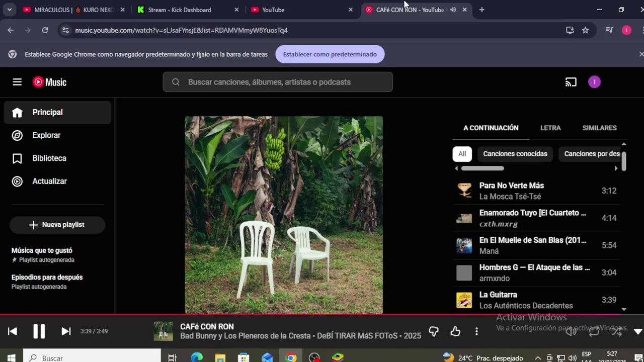Toggle shuffle mode

point(617,331)
